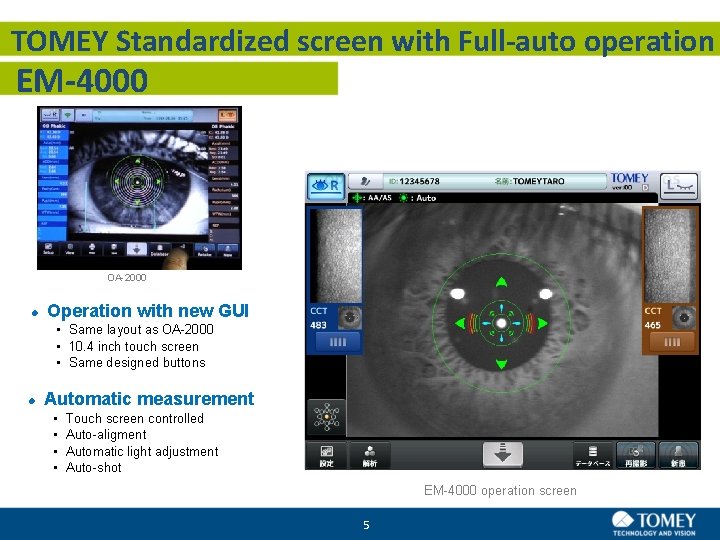Open the fixation target pattern selector icon

click(x=326, y=417)
